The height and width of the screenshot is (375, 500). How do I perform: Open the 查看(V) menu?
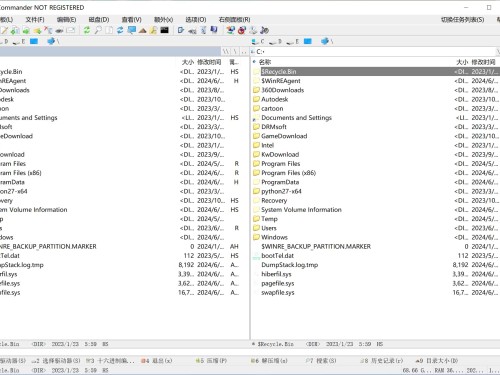[131, 20]
